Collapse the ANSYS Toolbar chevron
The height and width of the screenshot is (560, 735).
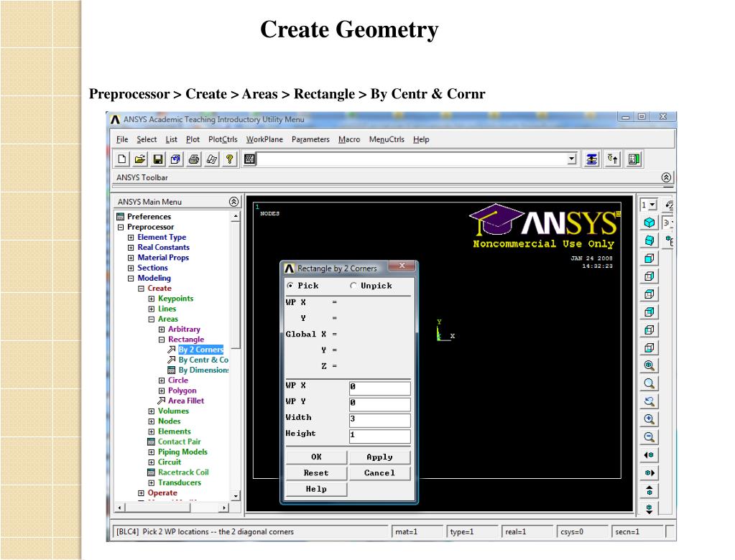(666, 177)
